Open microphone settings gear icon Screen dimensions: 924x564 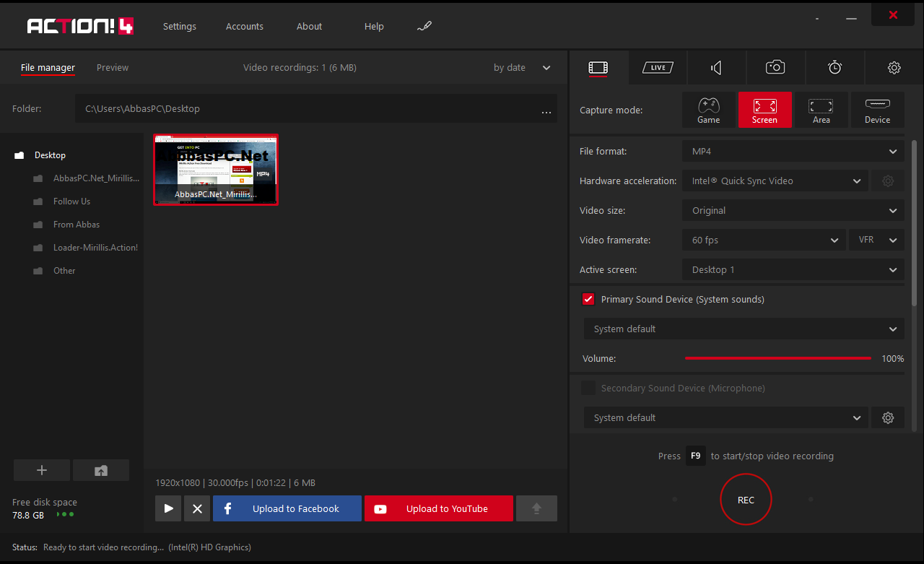click(888, 417)
